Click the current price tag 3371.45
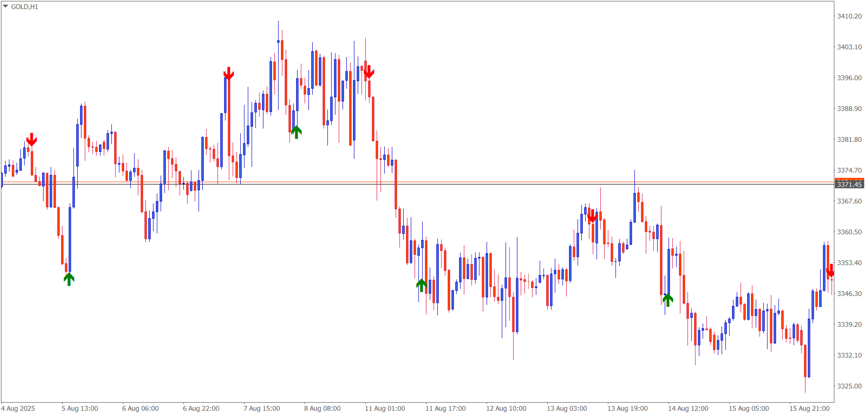The width and height of the screenshot is (868, 415). coord(849,184)
